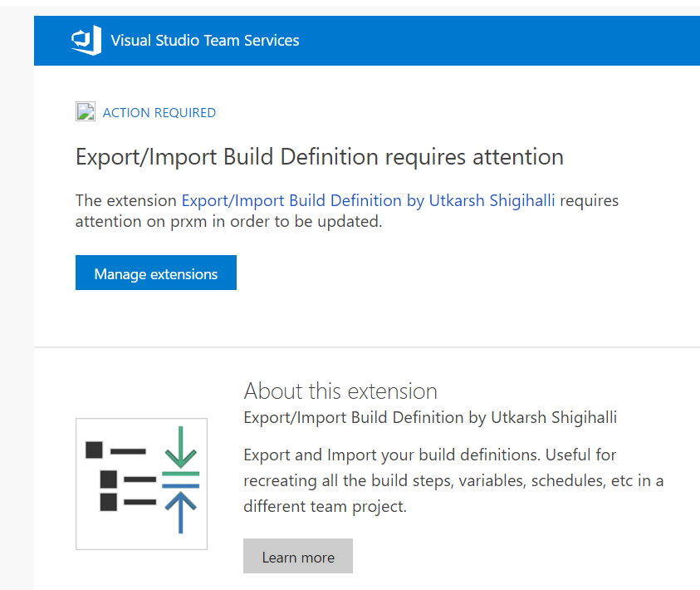
Task: Click the blue up arrow in extension logo
Action: (x=181, y=512)
